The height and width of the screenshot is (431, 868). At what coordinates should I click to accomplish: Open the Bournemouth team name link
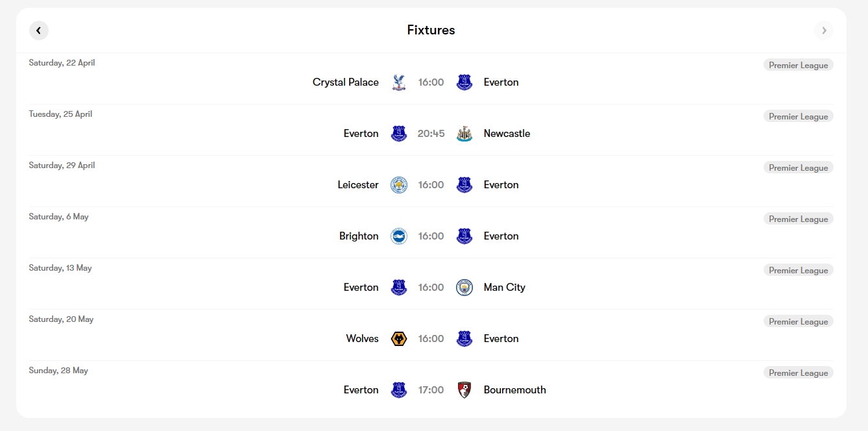pos(515,390)
